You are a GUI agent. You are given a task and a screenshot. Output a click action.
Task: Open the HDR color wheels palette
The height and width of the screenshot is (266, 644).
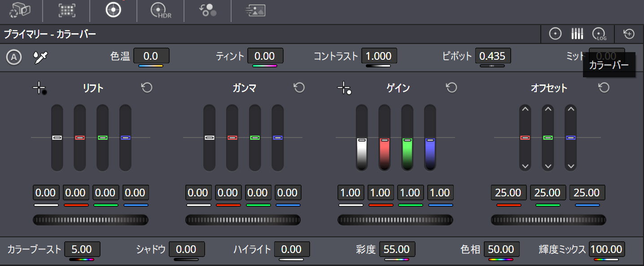(161, 10)
